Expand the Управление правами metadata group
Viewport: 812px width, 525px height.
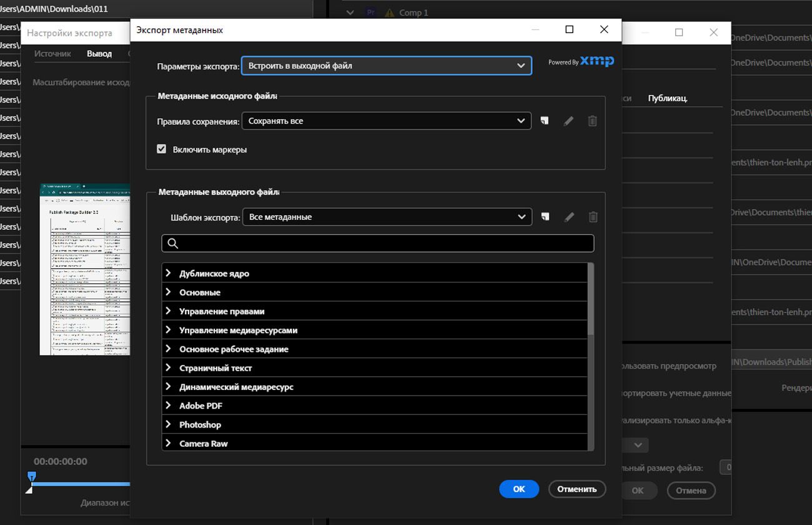pyautogui.click(x=168, y=311)
